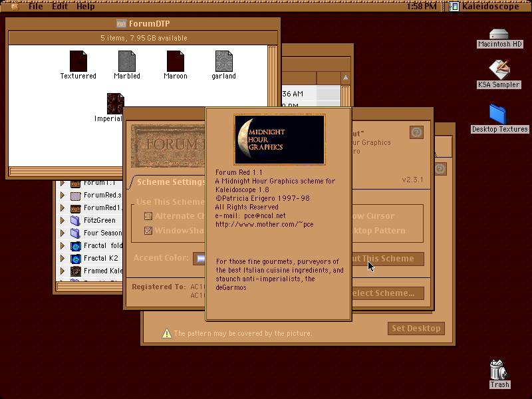Expand the ForumRed.s list row
This screenshot has width=532, height=399.
pyautogui.click(x=63, y=195)
